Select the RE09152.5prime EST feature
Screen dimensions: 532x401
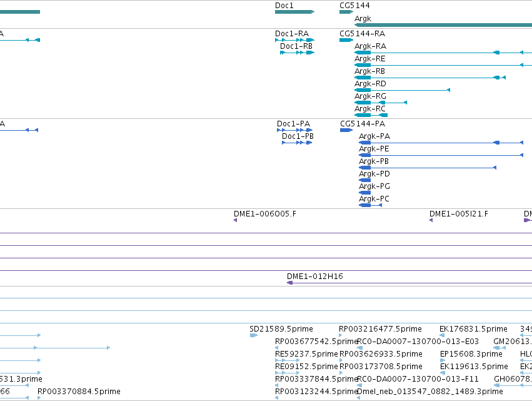click(x=287, y=373)
